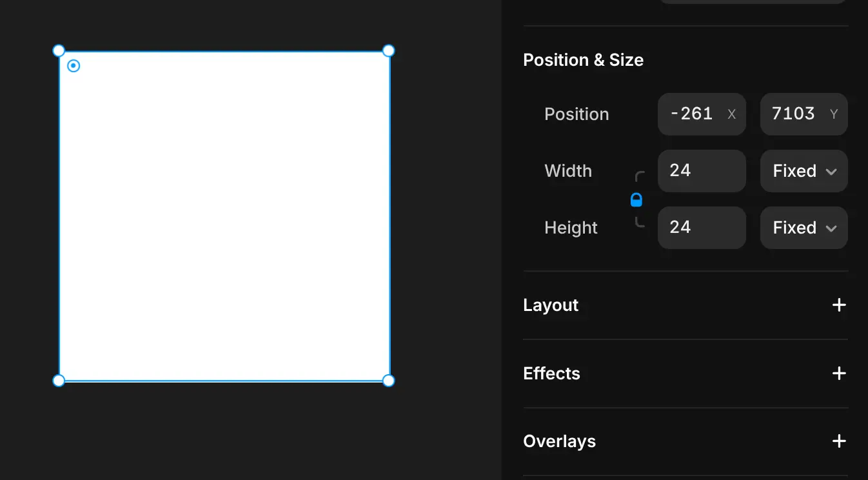
Task: Add Overlays with its plus icon
Action: tap(839, 441)
